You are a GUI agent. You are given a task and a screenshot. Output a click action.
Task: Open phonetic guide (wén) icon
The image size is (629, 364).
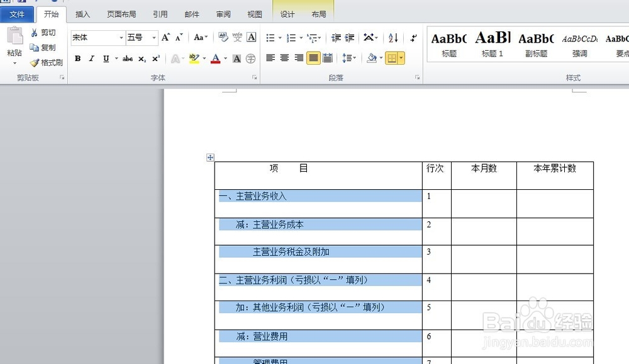point(237,37)
